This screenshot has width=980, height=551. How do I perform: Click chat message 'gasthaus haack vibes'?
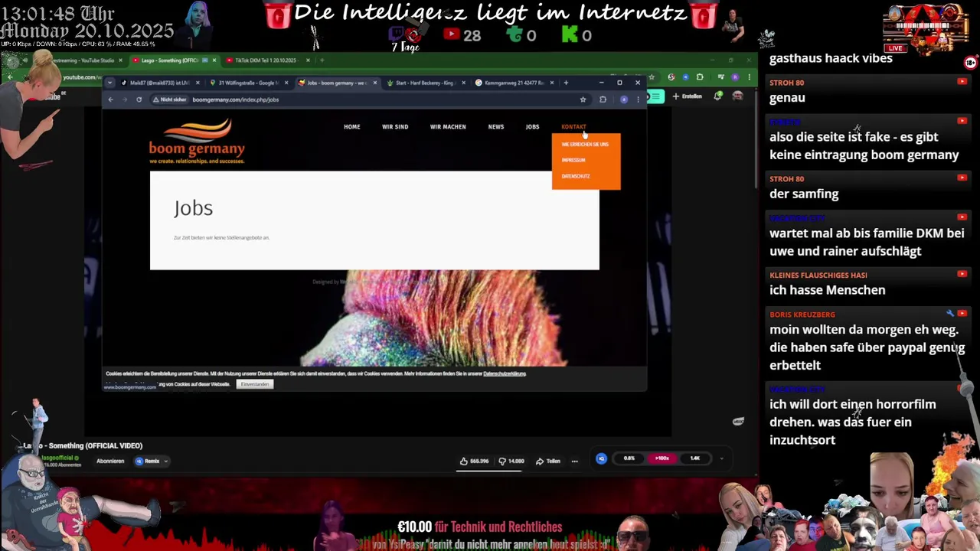pyautogui.click(x=831, y=58)
